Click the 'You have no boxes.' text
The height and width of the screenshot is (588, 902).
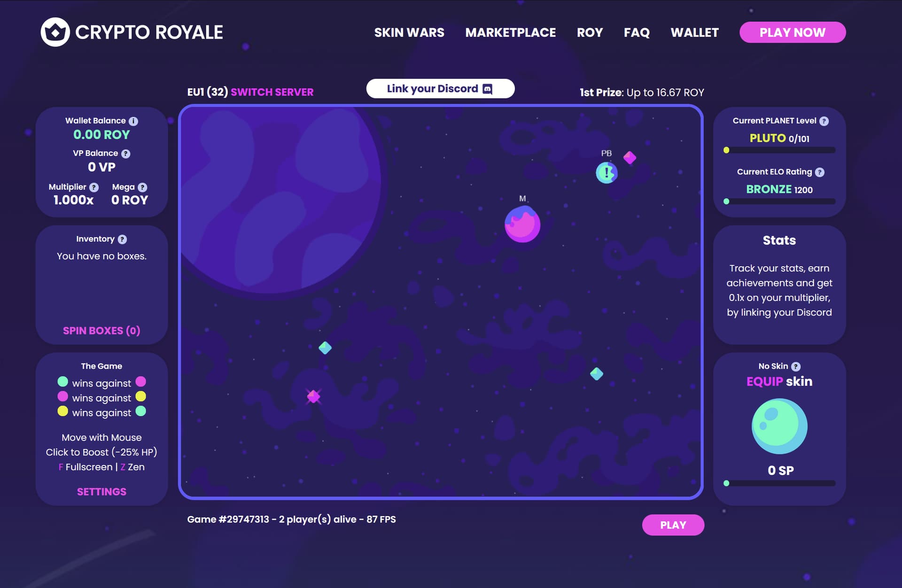101,256
